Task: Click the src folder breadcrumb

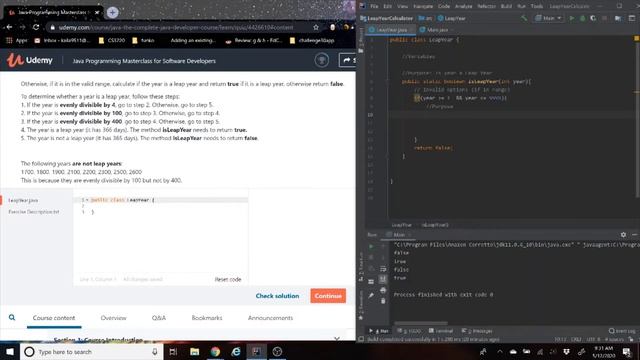Action: 425,18
